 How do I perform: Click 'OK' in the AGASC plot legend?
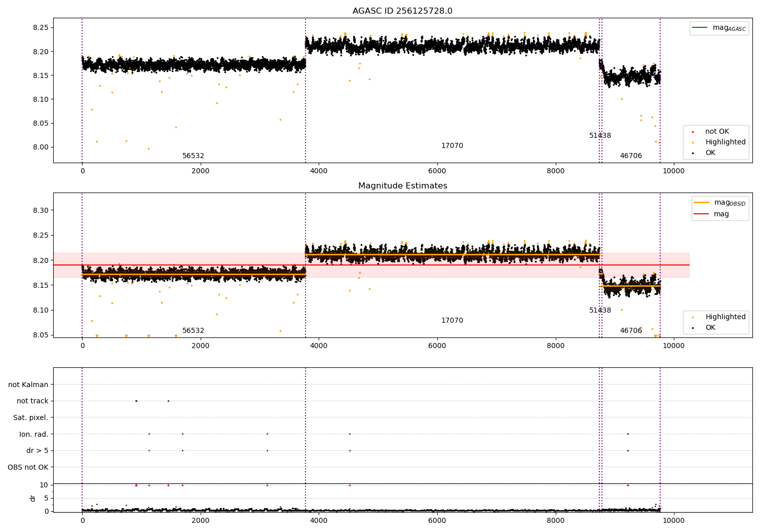710,153
